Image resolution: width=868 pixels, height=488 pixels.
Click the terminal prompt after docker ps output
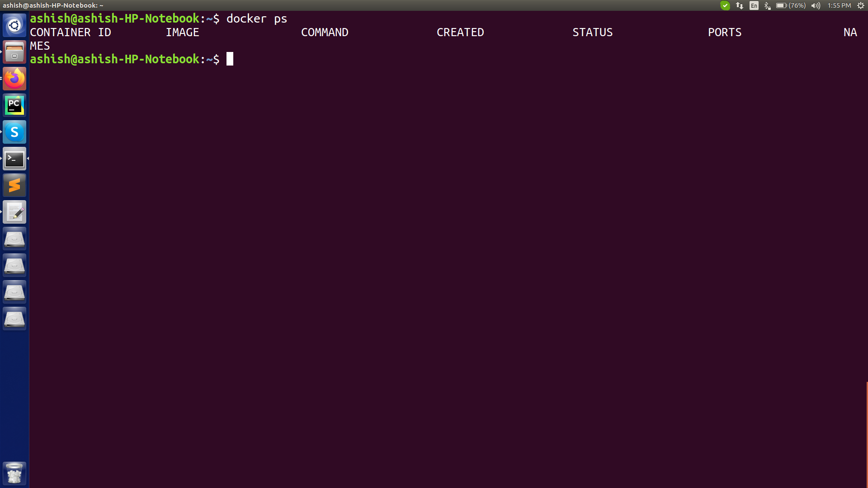click(230, 59)
